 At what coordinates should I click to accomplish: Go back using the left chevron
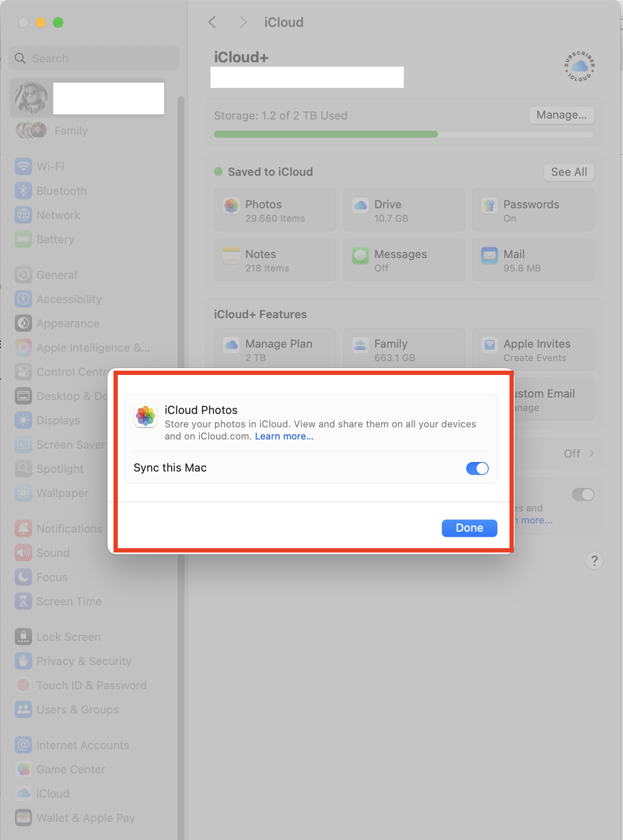(x=212, y=22)
